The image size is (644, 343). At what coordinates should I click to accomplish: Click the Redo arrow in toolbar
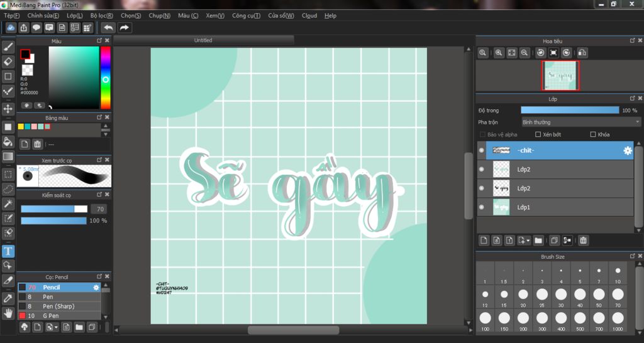[x=125, y=28]
